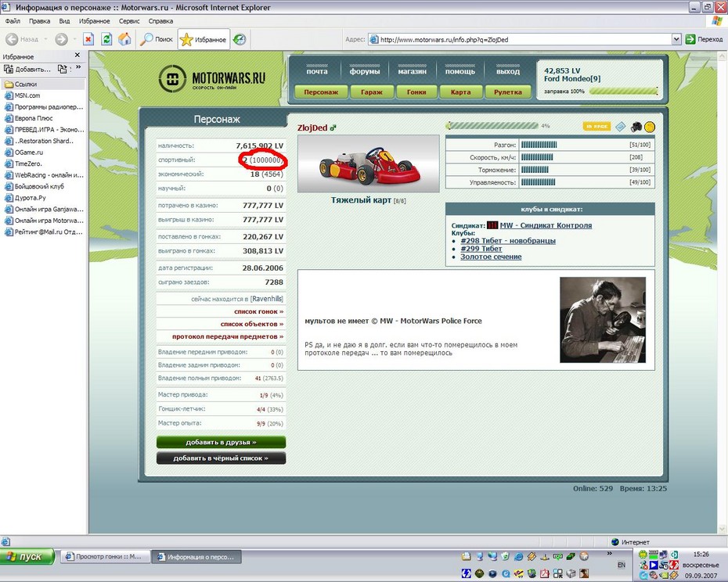The image size is (728, 582).
Task: Click Добавить in the favorites panel
Action: [x=27, y=69]
